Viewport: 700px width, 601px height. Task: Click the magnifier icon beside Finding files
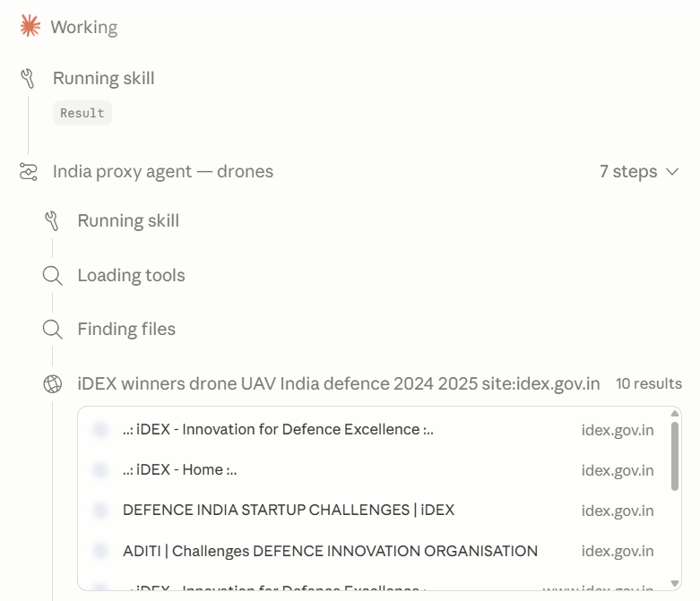click(52, 330)
